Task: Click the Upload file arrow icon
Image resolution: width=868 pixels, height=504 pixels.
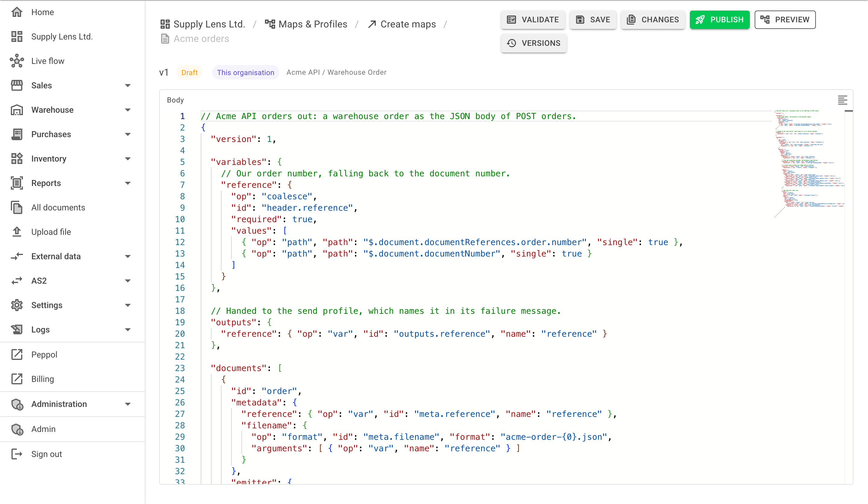Action: (17, 232)
